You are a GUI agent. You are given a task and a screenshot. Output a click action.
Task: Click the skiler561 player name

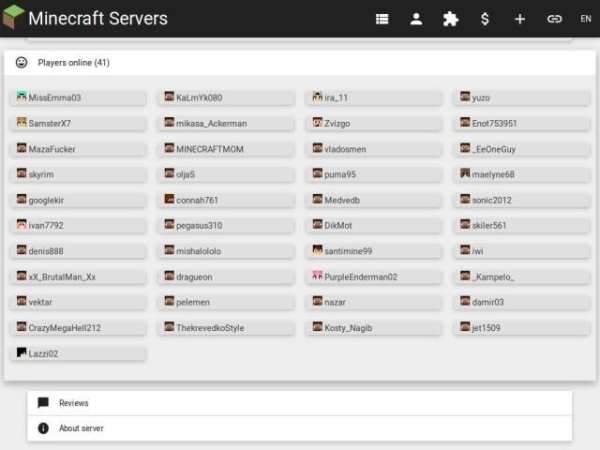tap(489, 226)
